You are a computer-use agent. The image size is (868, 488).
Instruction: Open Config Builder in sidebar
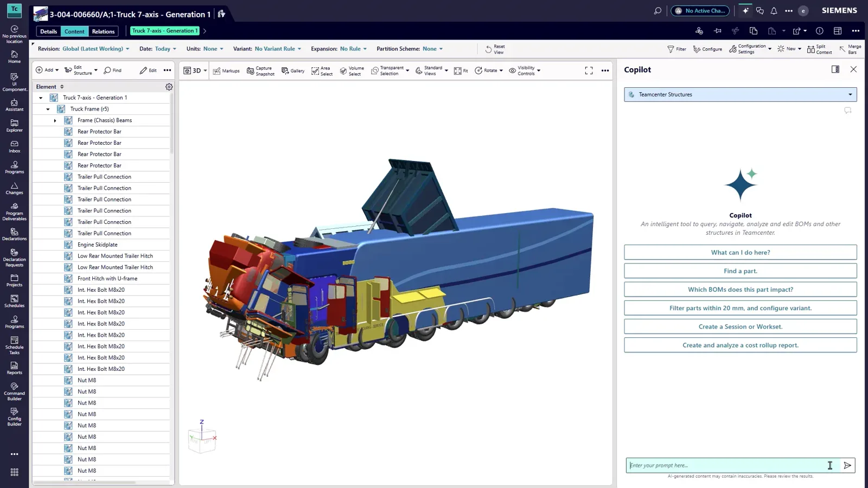point(14,416)
